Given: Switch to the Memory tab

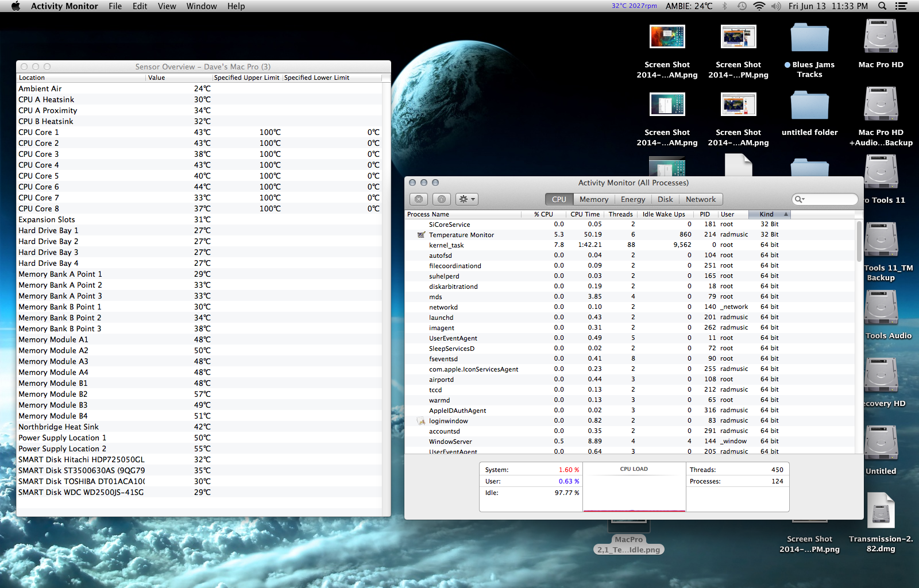Looking at the screenshot, I should (593, 199).
